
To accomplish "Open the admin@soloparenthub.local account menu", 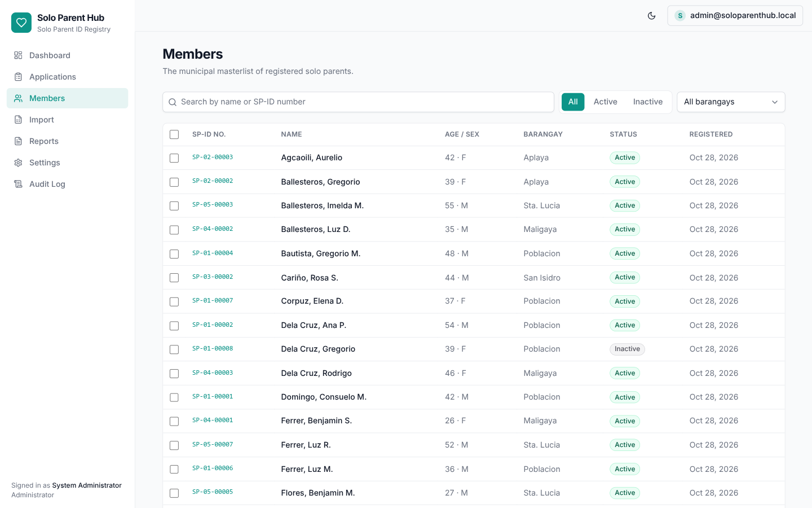I will (735, 16).
